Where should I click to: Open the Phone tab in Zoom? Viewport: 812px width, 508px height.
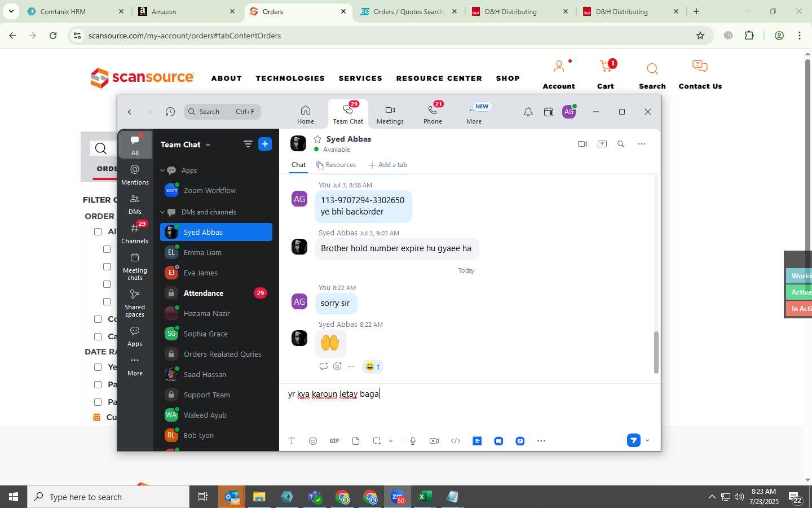[x=433, y=114]
